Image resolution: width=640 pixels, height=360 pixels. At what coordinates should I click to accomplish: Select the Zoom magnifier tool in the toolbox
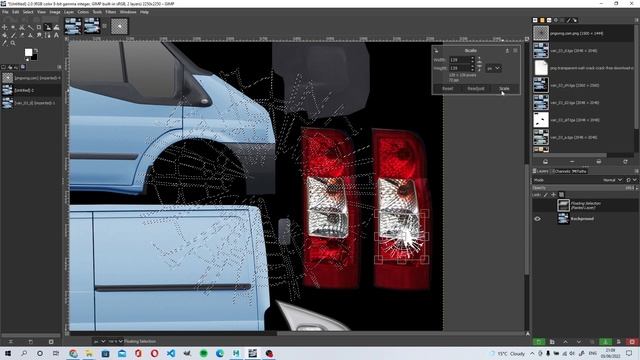(x=13, y=43)
